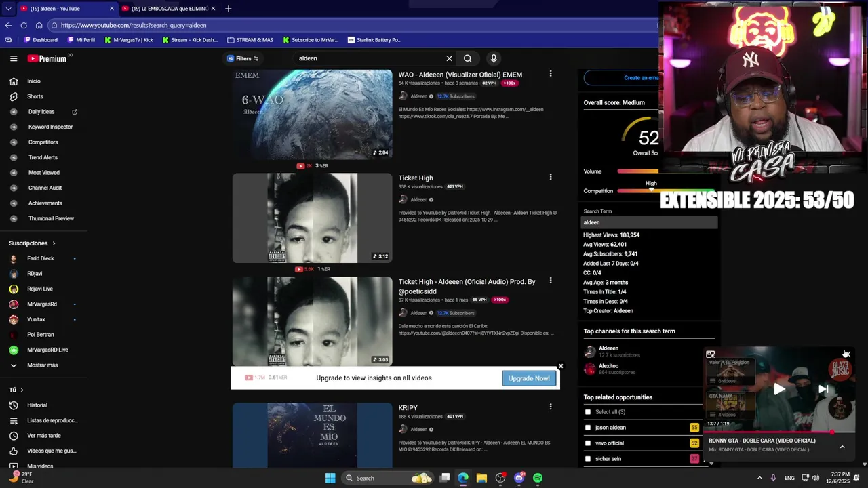
Task: Open the Starlink Battery bookmark
Action: coord(374,40)
